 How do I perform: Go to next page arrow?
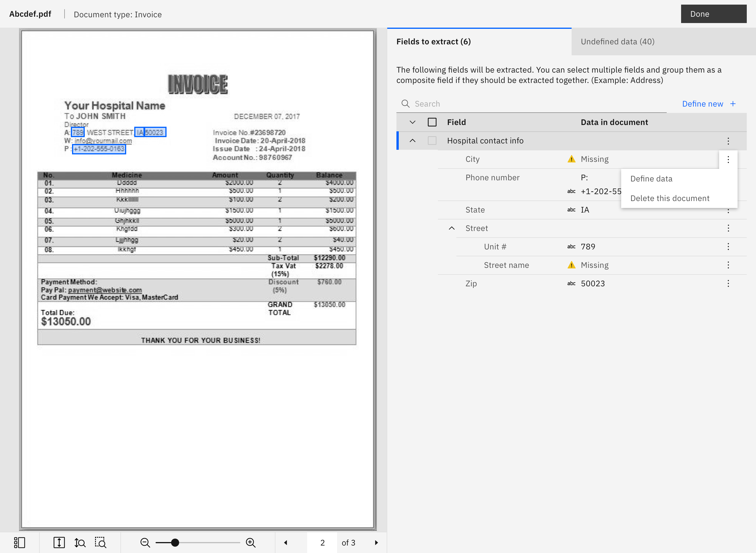(376, 542)
